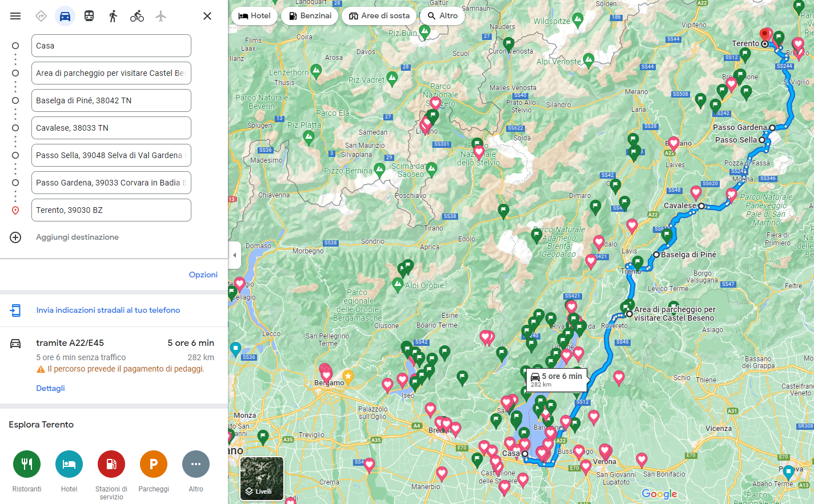This screenshot has width=814, height=504.
Task: Collapse the side panel arrow
Action: coord(234,255)
